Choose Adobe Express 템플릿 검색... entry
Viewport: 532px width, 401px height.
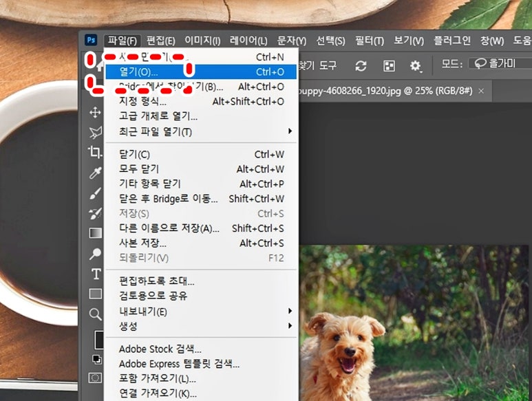click(201, 364)
